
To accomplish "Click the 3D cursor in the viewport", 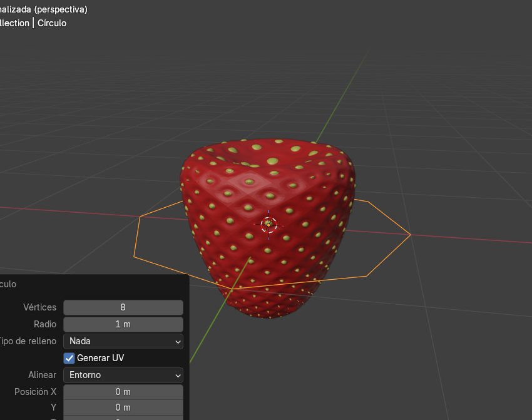I will (x=269, y=225).
